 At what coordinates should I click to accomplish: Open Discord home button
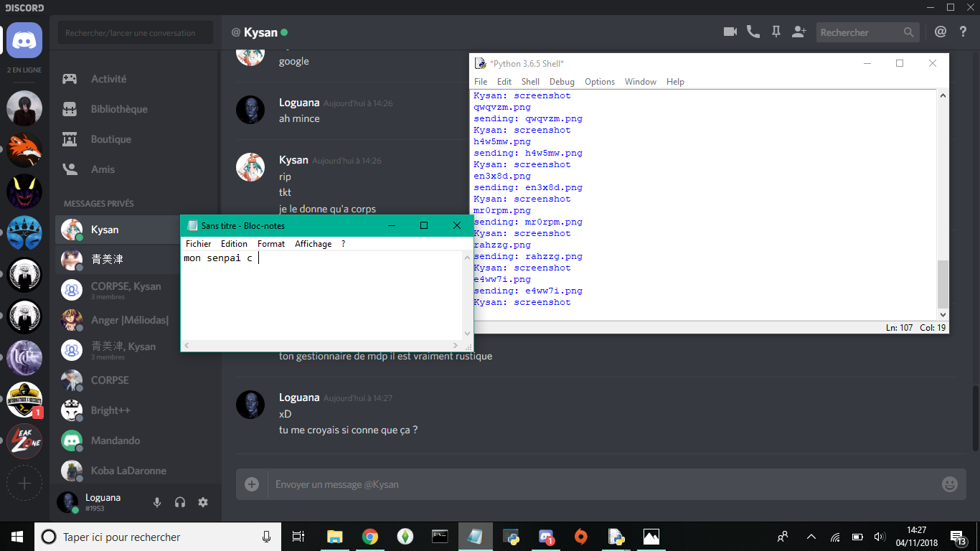(x=24, y=40)
